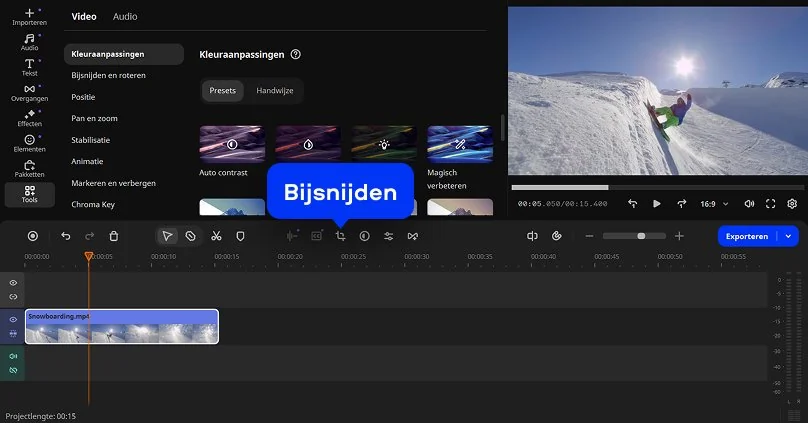Screen dimensions: 808x423
Task: Select Kleuraanpassingen in the tools list
Action: click(124, 54)
